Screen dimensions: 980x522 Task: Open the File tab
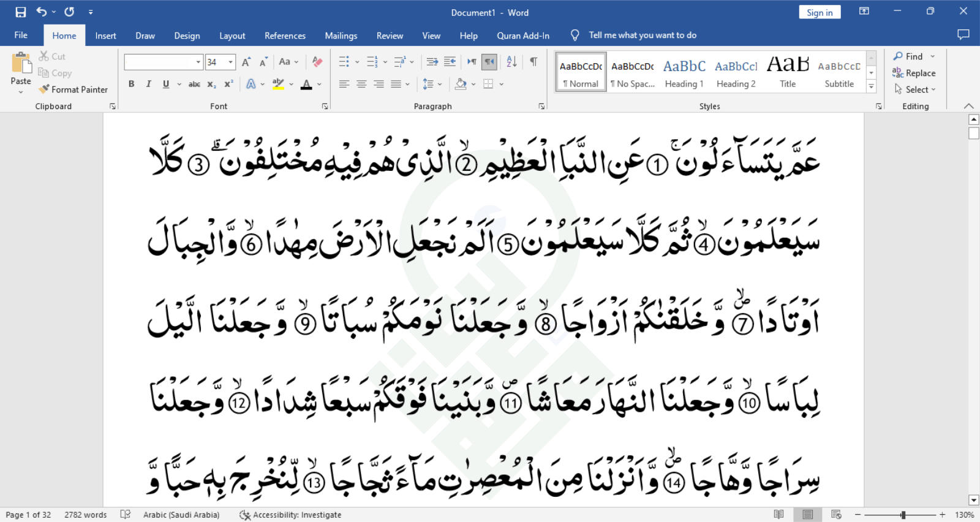[21, 35]
